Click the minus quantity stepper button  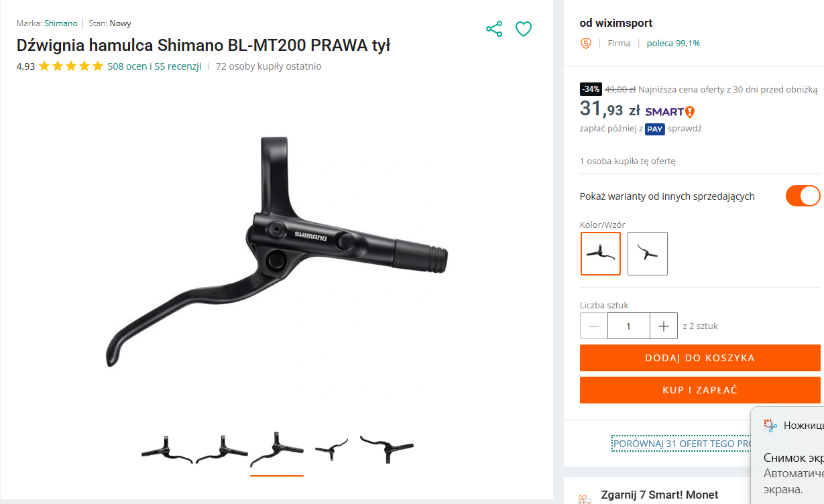pyautogui.click(x=594, y=326)
